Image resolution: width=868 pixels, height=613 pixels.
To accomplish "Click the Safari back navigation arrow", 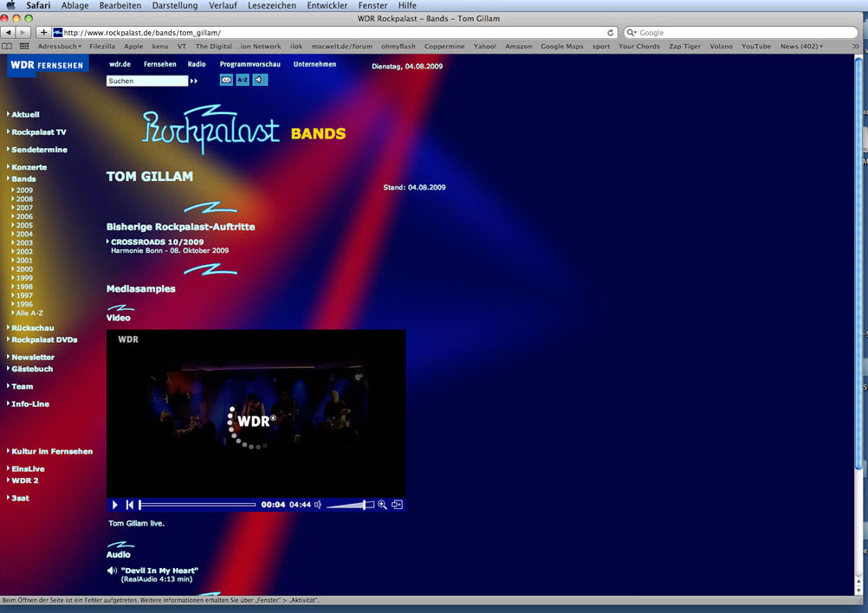I will click(9, 33).
